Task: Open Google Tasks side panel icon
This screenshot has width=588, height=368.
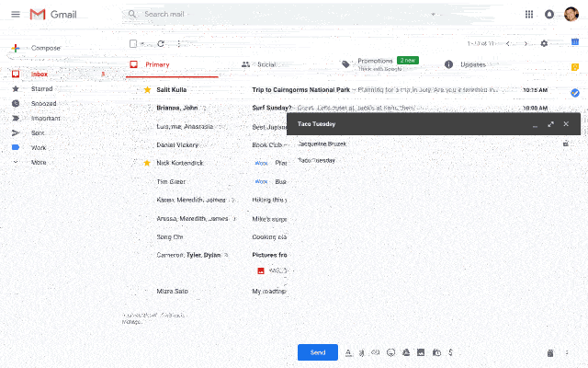Action: (575, 93)
